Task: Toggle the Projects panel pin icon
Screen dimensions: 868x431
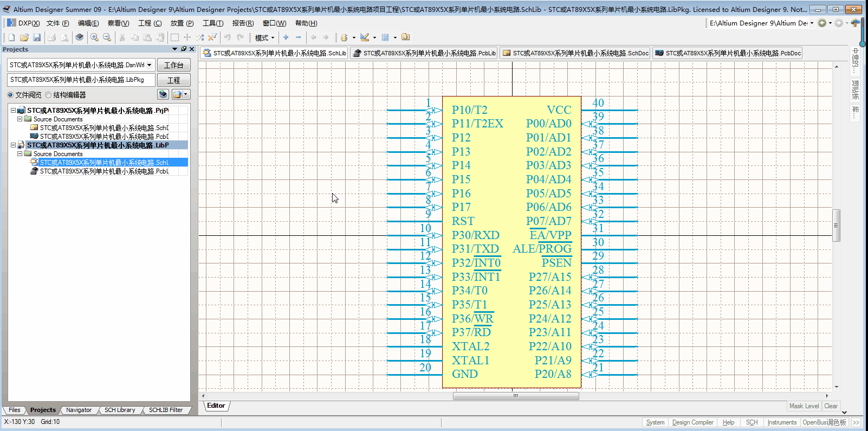Action: [184, 49]
